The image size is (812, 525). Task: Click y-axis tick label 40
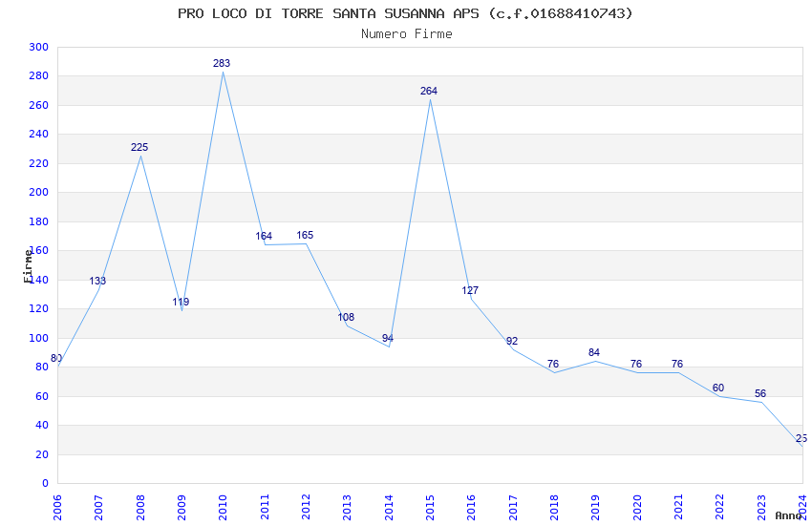[x=42, y=425]
